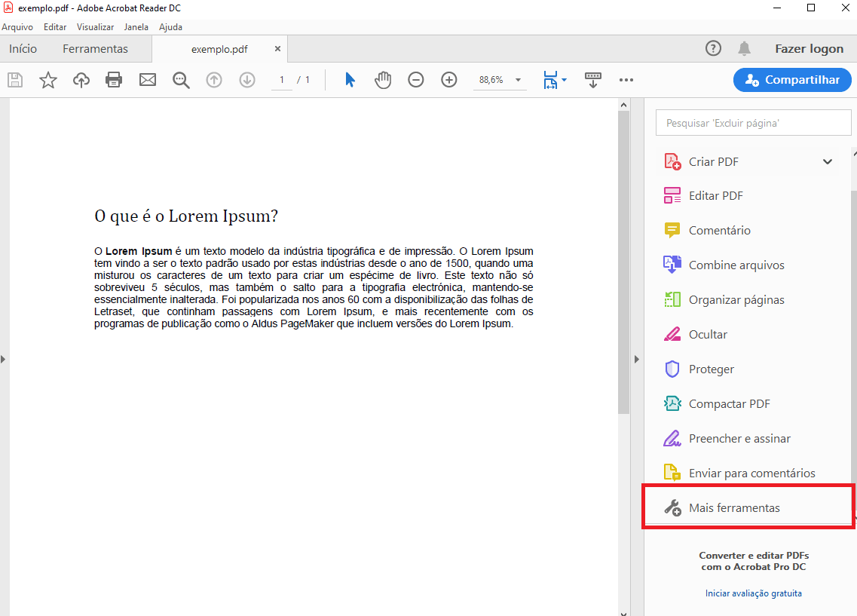Zoom out with the minus icon
Image resolution: width=857 pixels, height=616 pixels.
point(415,79)
